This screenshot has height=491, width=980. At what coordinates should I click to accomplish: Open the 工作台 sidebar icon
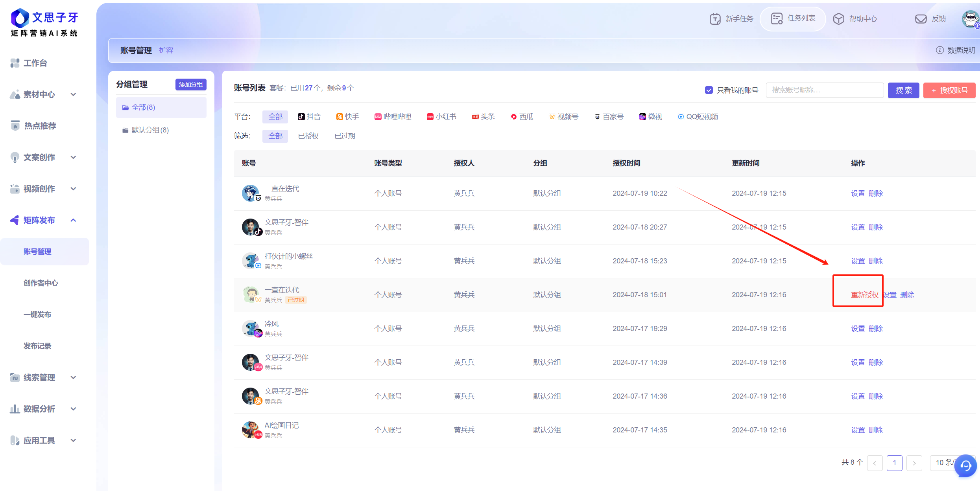tap(15, 63)
